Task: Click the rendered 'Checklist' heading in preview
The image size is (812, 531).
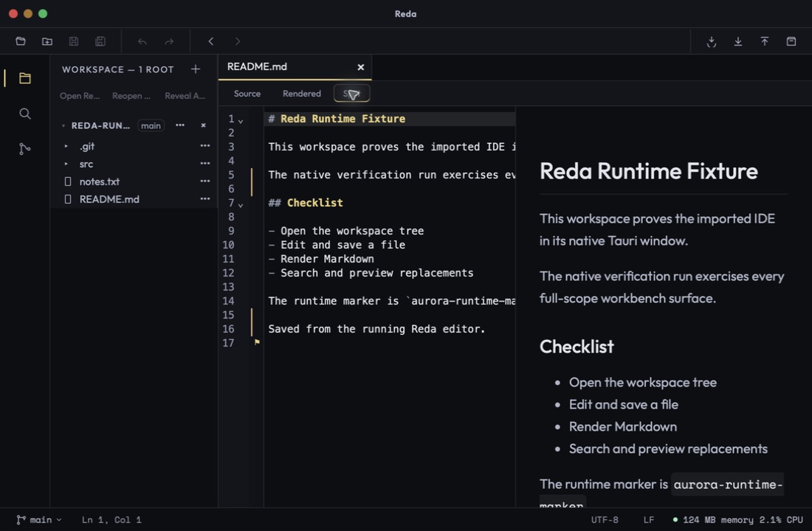Action: coord(577,347)
